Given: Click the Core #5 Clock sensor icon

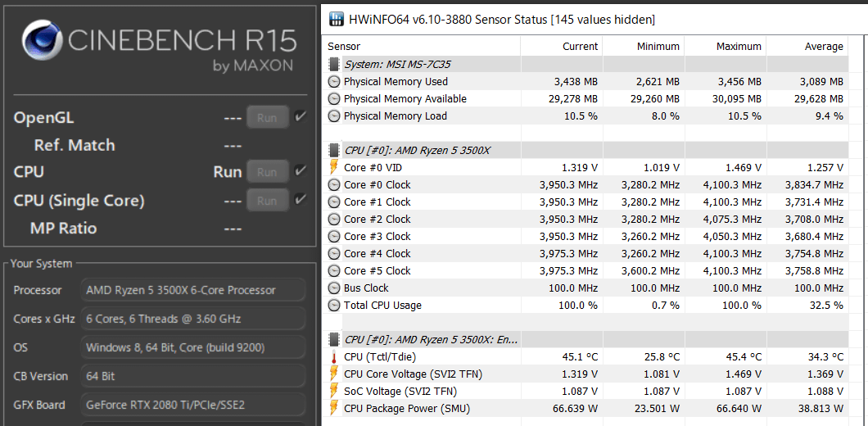Looking at the screenshot, I should click(x=334, y=271).
